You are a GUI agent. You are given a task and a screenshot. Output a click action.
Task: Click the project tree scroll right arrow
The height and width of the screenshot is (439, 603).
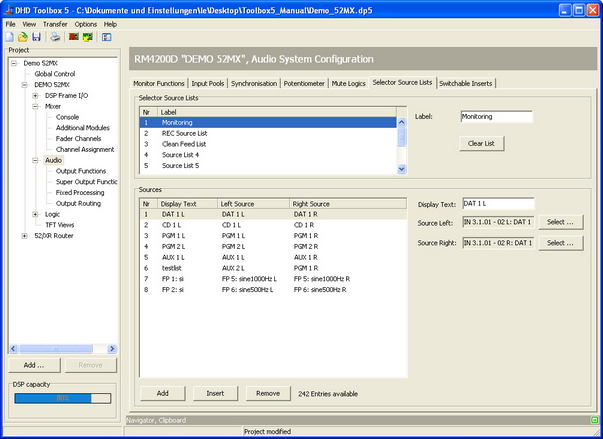point(112,349)
